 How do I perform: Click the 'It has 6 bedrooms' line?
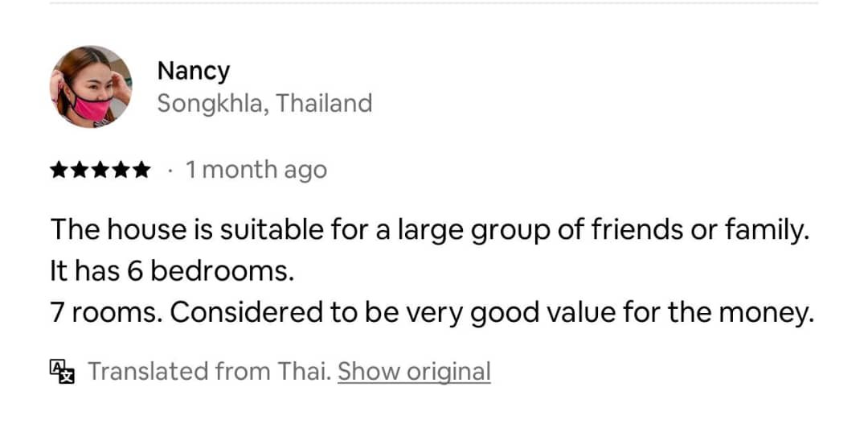click(171, 272)
